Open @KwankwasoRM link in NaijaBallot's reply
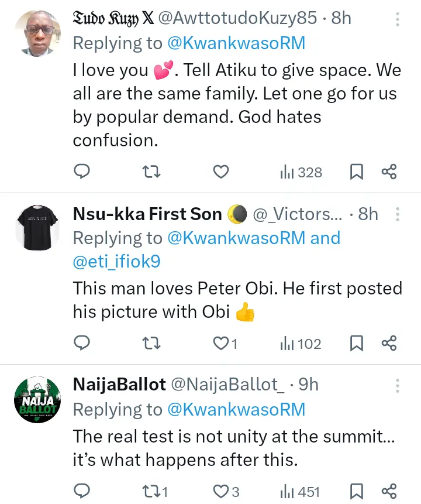 [236, 410]
